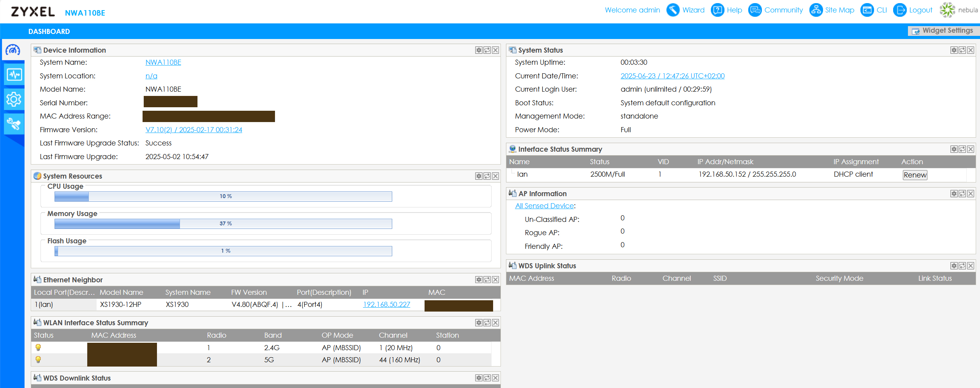Refresh the Device Information widget
This screenshot has height=388, width=980.
click(487, 50)
